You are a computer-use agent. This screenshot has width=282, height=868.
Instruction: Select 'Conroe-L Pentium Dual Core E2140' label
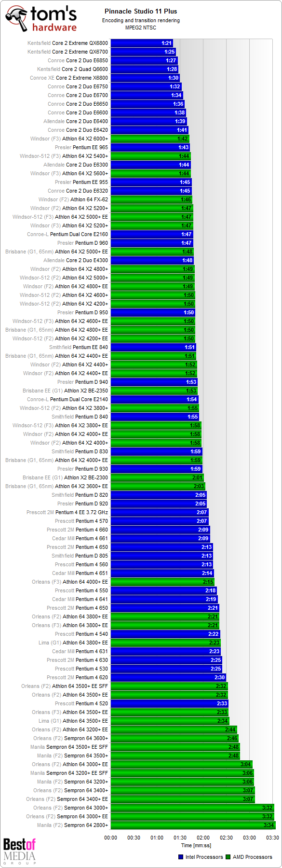point(67,399)
